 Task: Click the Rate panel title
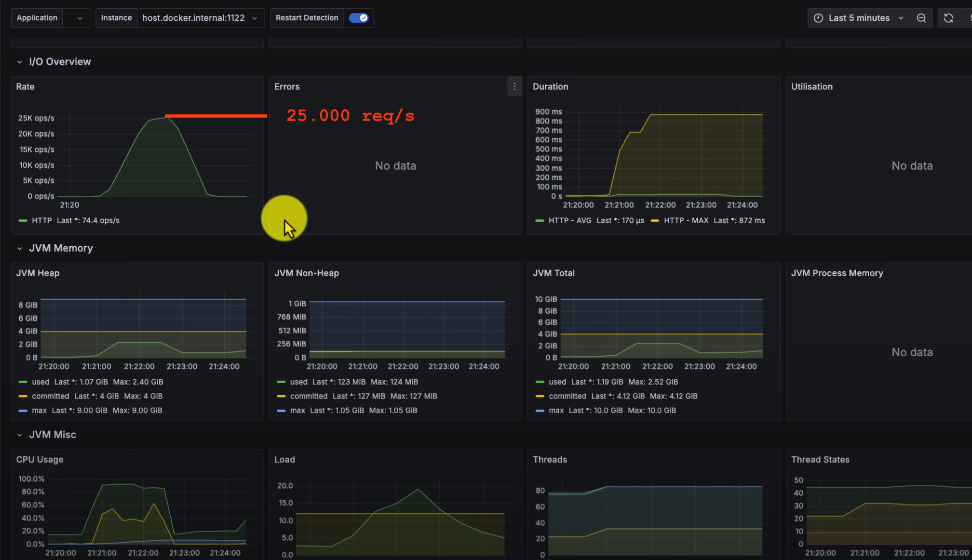click(25, 87)
